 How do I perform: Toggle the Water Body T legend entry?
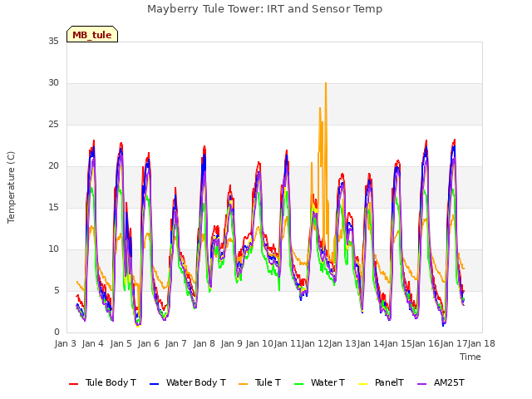[188, 382]
